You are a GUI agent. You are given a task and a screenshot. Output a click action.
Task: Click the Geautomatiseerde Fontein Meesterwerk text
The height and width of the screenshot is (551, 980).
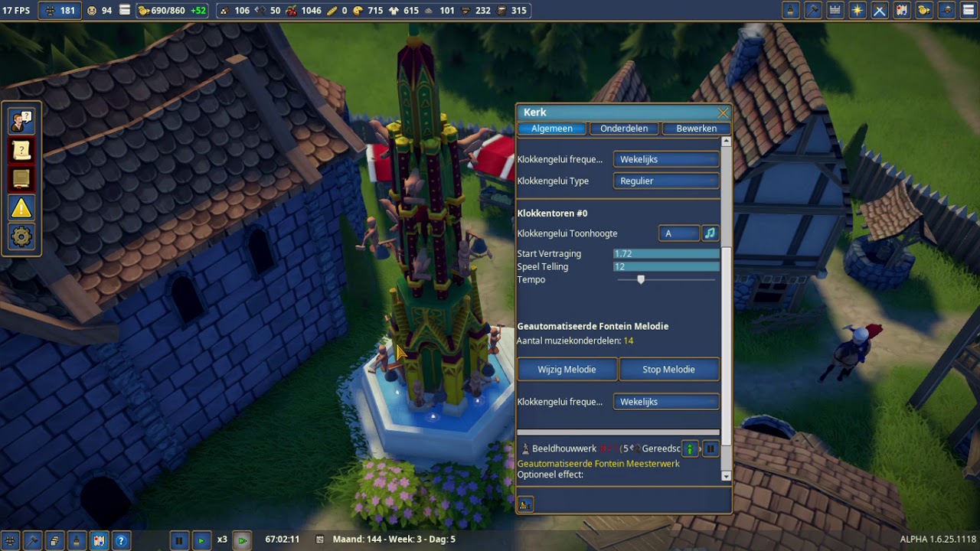click(598, 464)
